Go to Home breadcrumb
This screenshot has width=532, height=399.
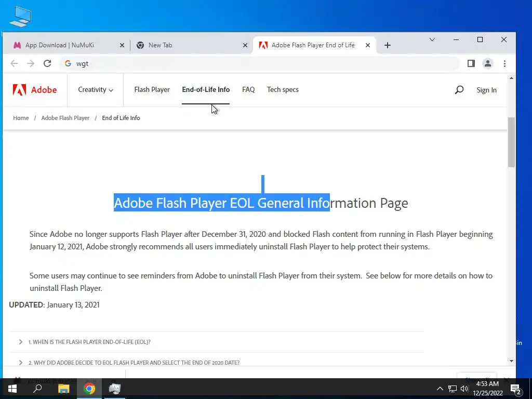pos(21,118)
